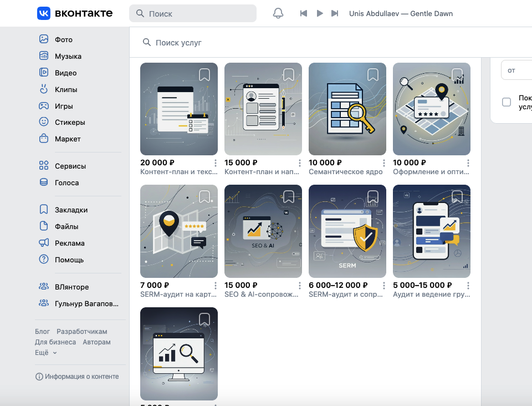532x406 pixels.
Task: Open Информация о контенте link
Action: click(77, 377)
